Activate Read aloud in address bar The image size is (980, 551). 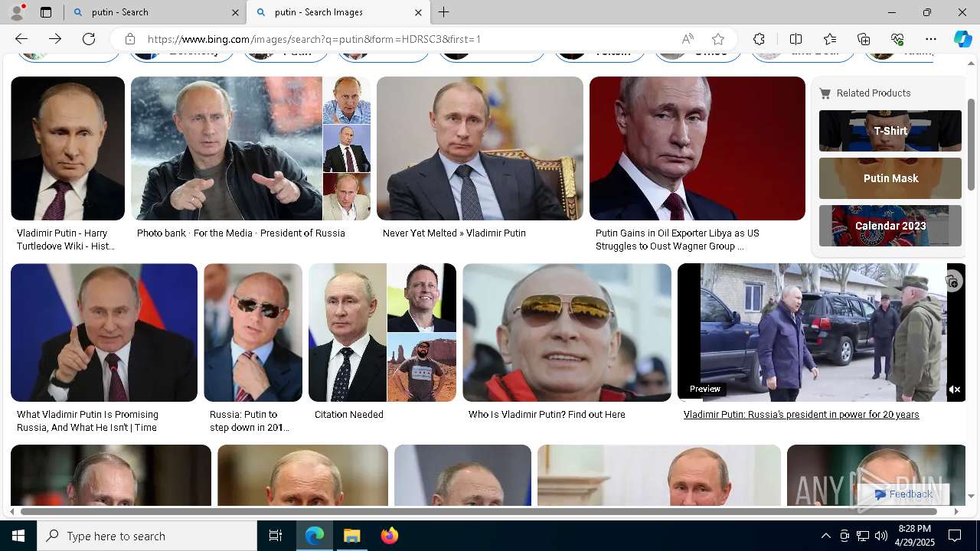pos(688,39)
